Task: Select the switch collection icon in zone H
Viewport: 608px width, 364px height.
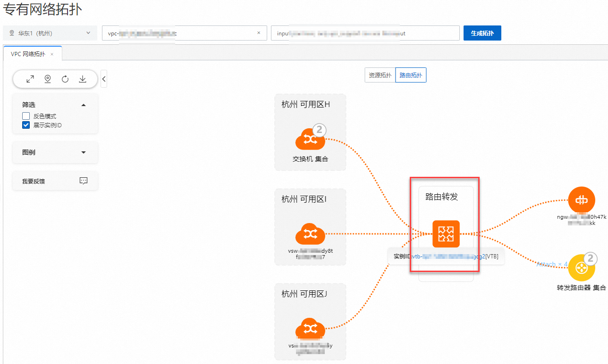Action: pyautogui.click(x=310, y=140)
